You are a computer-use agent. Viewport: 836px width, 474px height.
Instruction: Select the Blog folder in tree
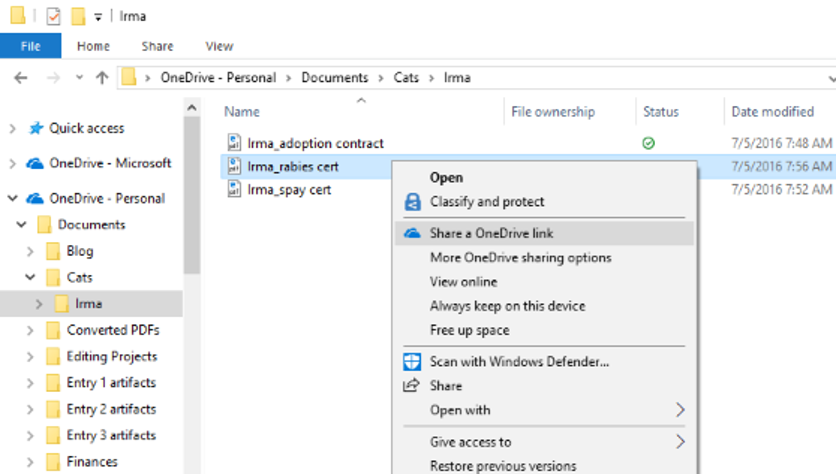80,251
